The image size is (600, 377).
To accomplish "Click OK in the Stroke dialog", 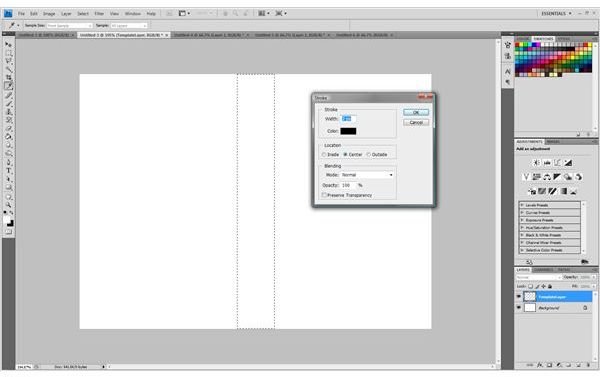I will [416, 113].
